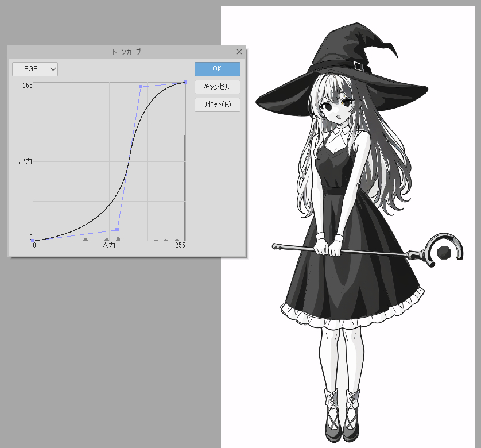Click the 出力 axis label
This screenshot has width=481, height=448.
pyautogui.click(x=25, y=161)
